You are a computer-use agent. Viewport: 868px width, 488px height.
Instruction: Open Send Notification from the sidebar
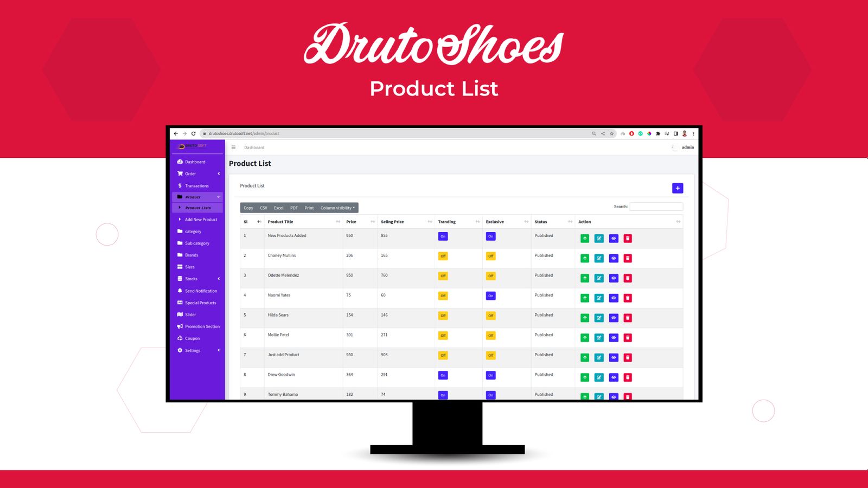pyautogui.click(x=201, y=291)
